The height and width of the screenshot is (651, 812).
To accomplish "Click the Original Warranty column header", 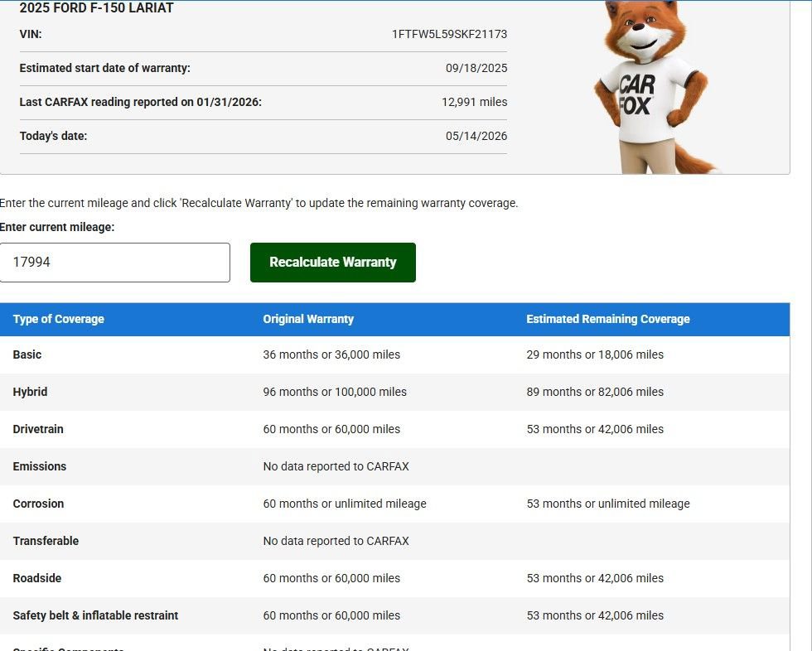I will coord(308,320).
